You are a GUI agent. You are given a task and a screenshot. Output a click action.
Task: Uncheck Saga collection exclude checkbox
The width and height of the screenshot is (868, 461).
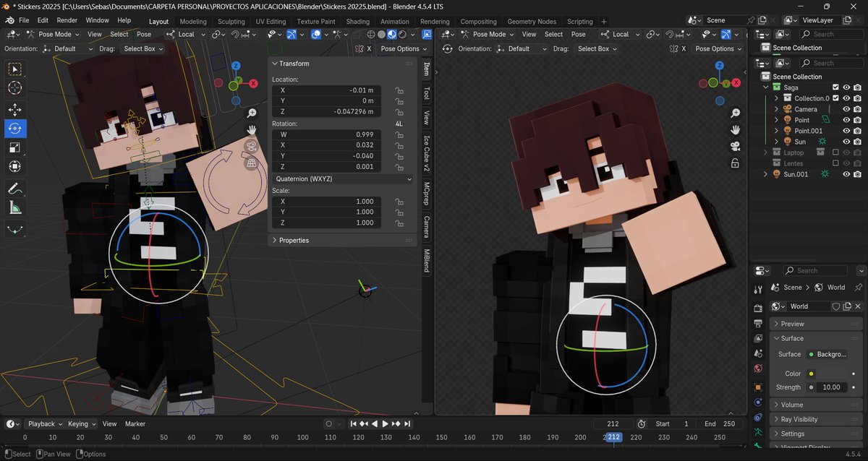[x=835, y=87]
